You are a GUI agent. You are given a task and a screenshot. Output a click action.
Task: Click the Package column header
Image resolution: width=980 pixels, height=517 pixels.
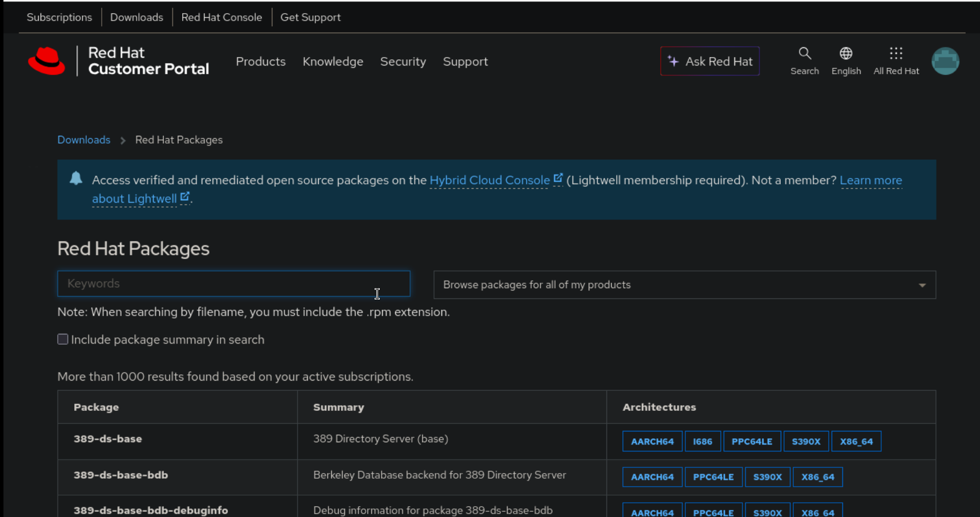coord(96,407)
